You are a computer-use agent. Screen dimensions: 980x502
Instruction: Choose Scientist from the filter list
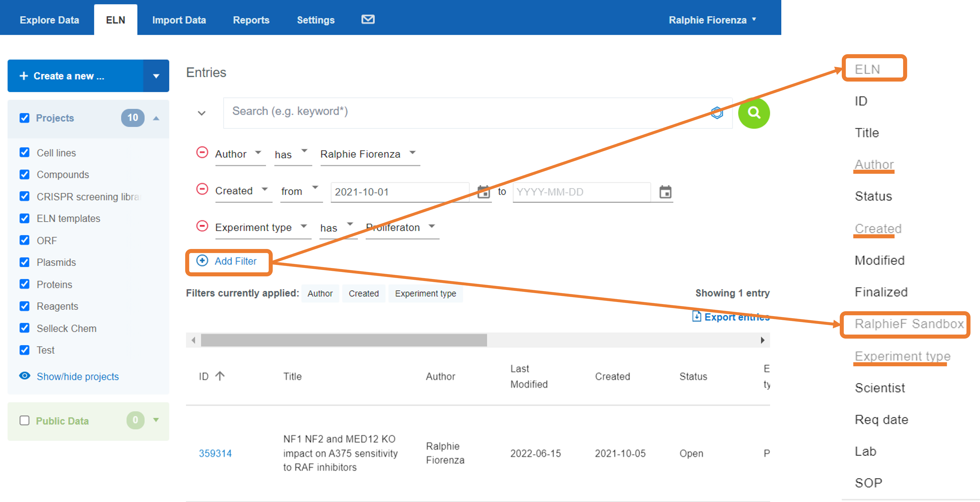coord(880,388)
